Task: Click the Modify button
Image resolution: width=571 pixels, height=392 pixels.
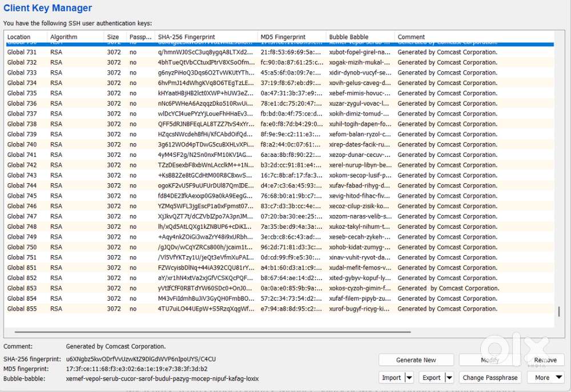Action: (x=489, y=360)
